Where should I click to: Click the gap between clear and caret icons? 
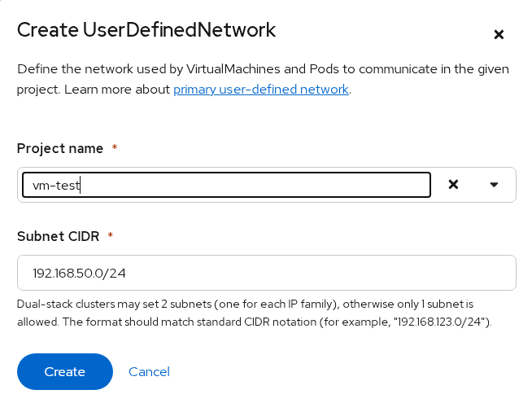[x=474, y=185]
